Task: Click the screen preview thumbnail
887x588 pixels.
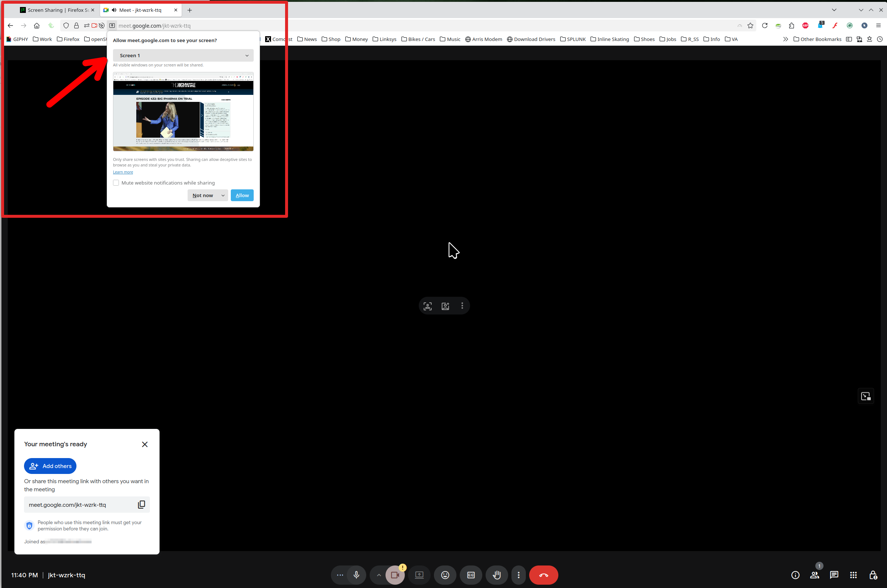Action: click(x=183, y=111)
